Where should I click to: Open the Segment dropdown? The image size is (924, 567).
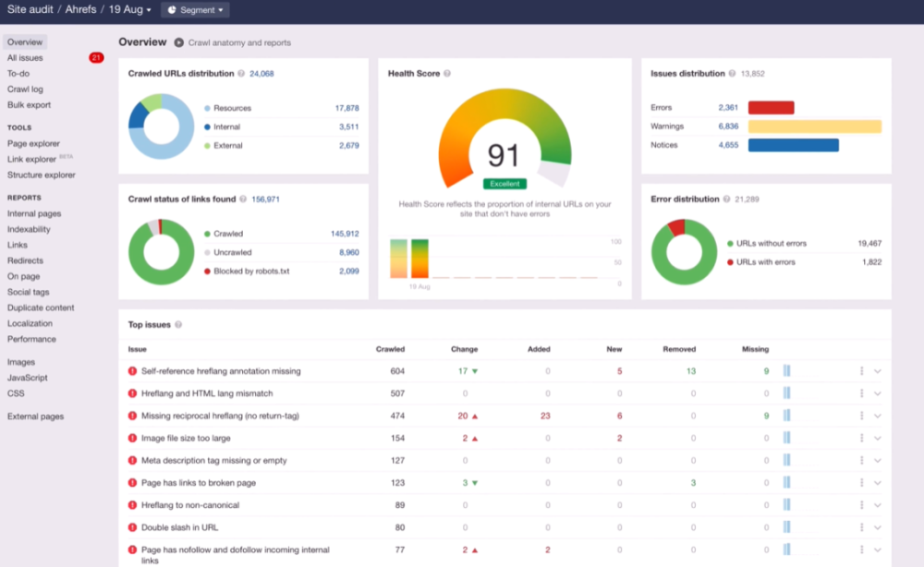pos(195,10)
